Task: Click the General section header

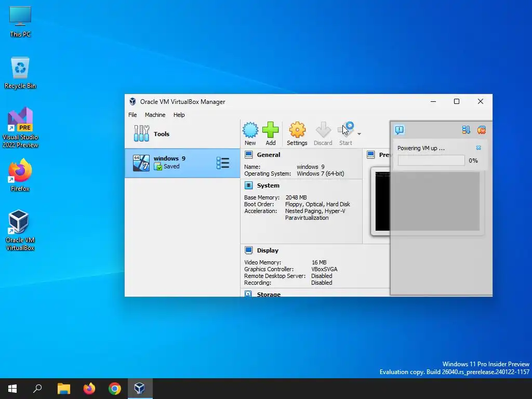Action: (269, 155)
